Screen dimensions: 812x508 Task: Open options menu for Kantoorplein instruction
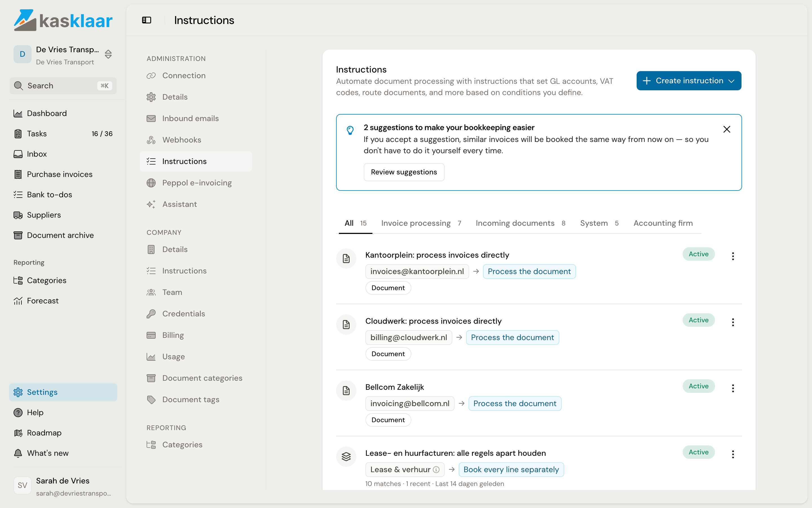tap(733, 256)
